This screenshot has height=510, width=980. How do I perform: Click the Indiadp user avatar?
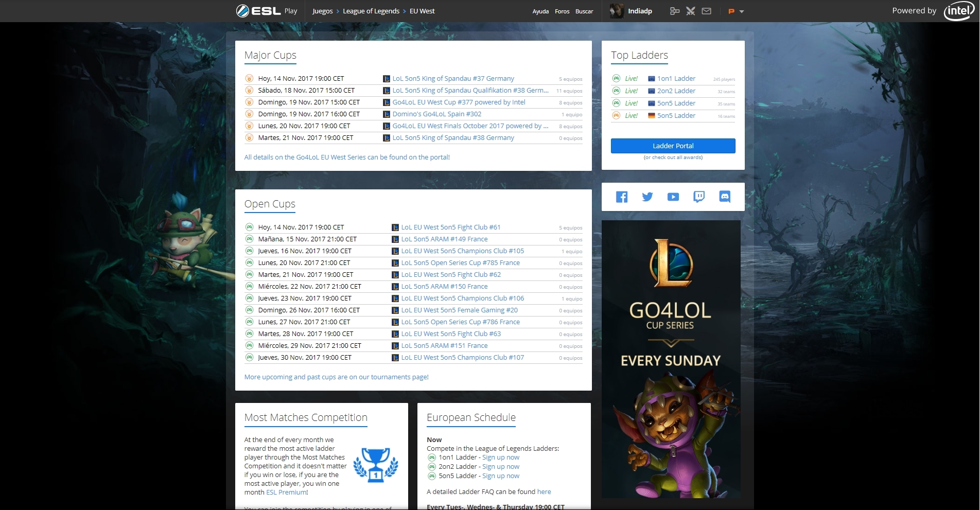coord(617,11)
